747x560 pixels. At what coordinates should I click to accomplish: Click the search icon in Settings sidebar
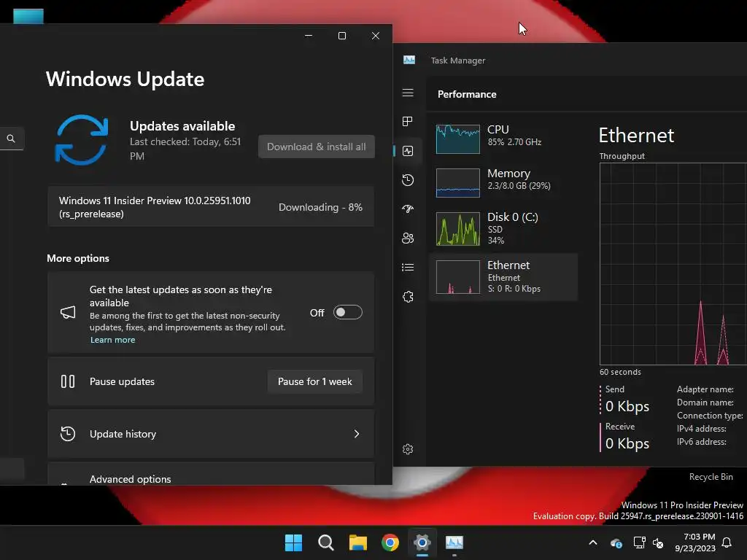point(11,139)
